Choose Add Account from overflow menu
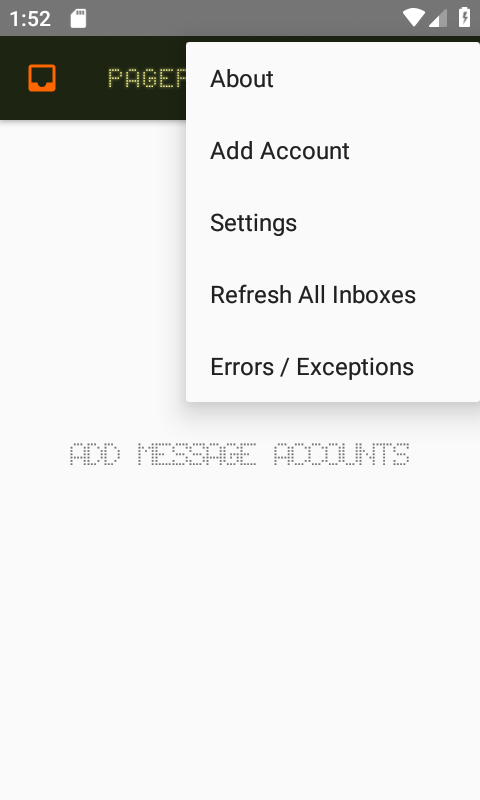The image size is (480, 800). pos(333,151)
